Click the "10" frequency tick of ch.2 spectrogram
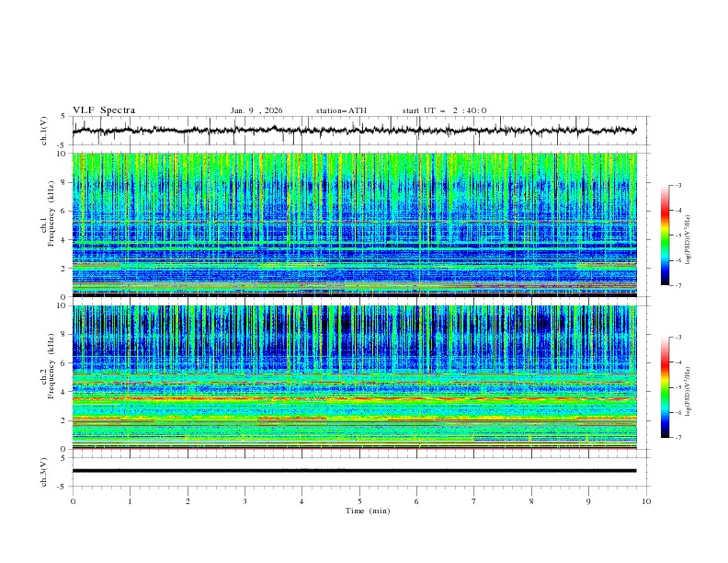 click(x=63, y=305)
